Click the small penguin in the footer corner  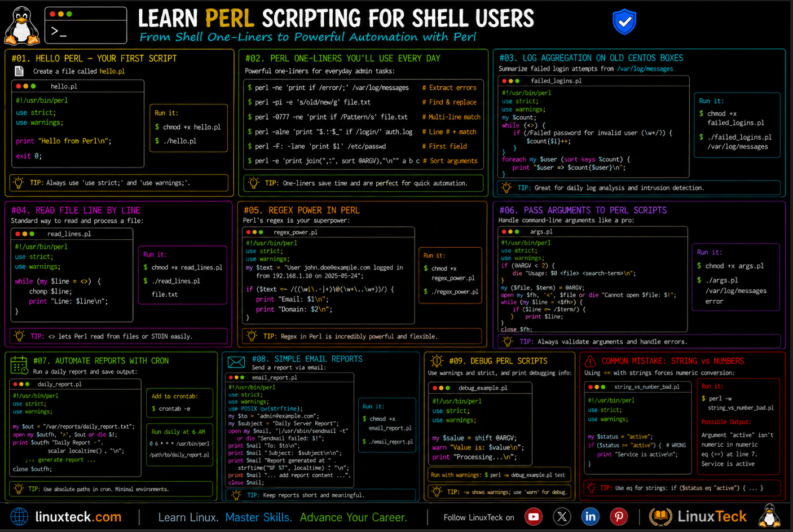click(769, 516)
